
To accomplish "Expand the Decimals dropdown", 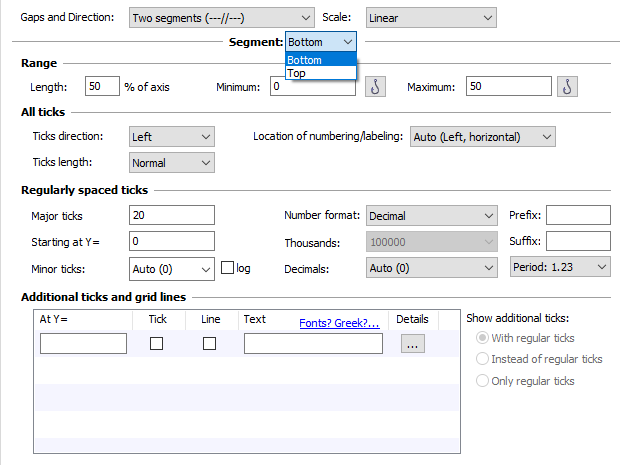I will click(x=430, y=267).
